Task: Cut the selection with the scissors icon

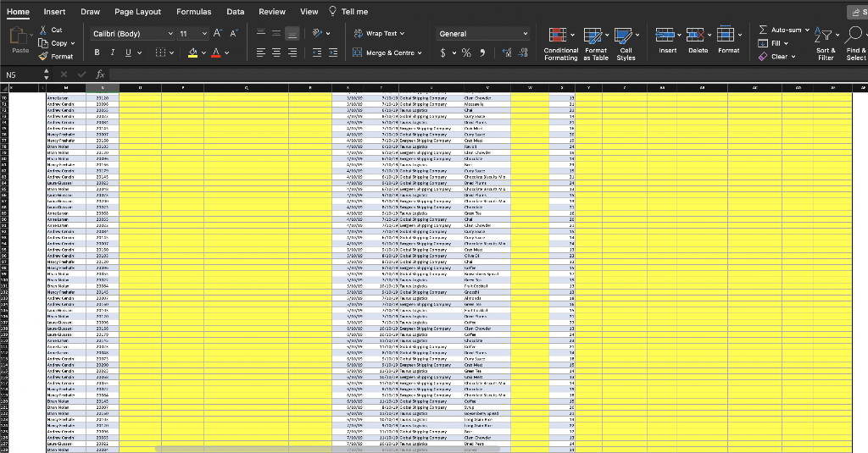Action: (43, 30)
